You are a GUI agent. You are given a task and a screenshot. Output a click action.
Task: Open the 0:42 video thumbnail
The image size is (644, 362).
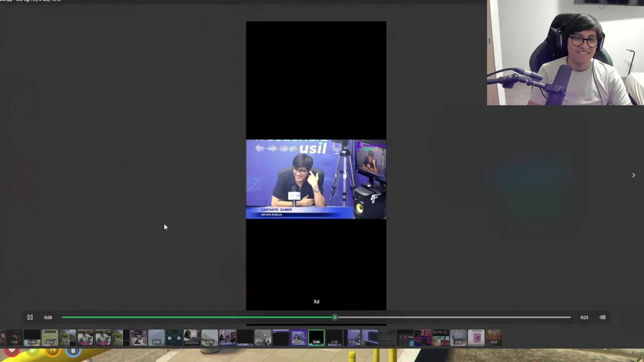[32, 338]
